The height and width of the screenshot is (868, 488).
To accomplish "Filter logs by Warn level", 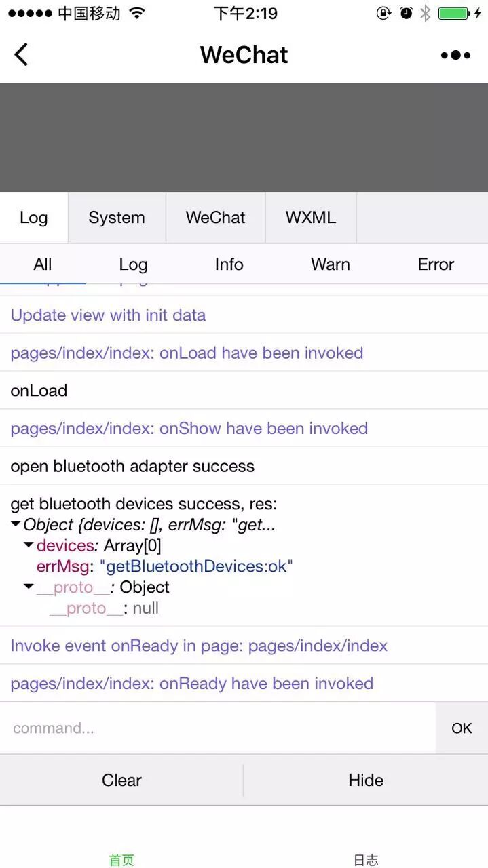I will pos(331,264).
